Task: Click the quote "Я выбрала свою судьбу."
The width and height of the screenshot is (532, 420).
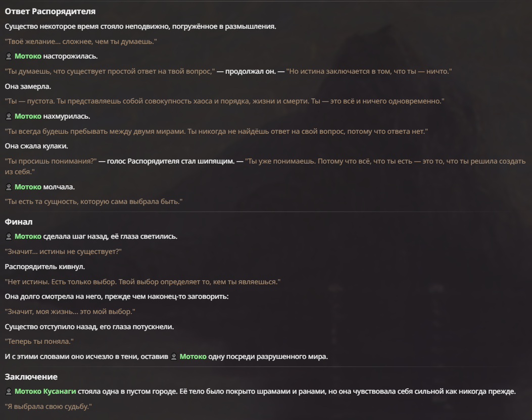Action: pos(48,406)
